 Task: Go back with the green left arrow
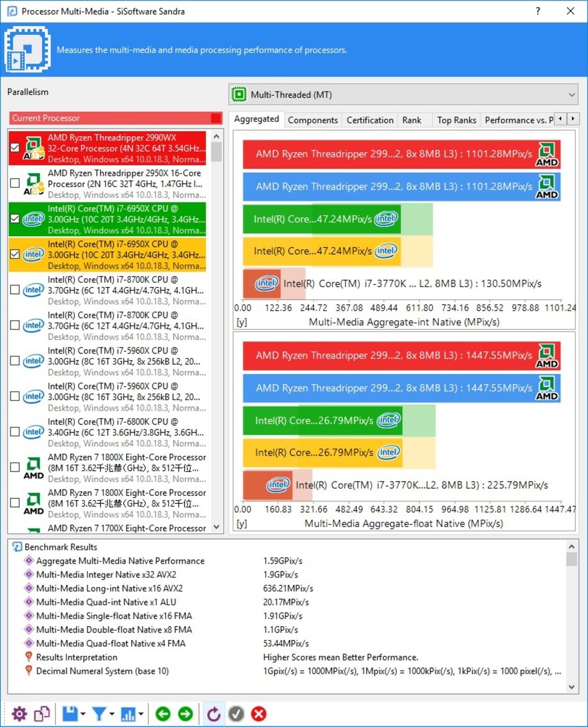tap(163, 713)
